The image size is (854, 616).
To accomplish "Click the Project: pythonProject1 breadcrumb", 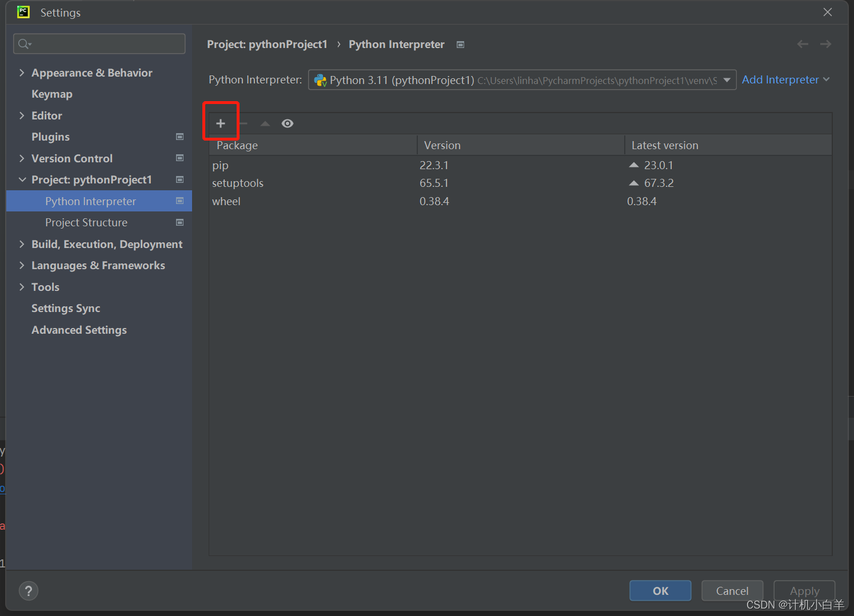I will (x=267, y=45).
